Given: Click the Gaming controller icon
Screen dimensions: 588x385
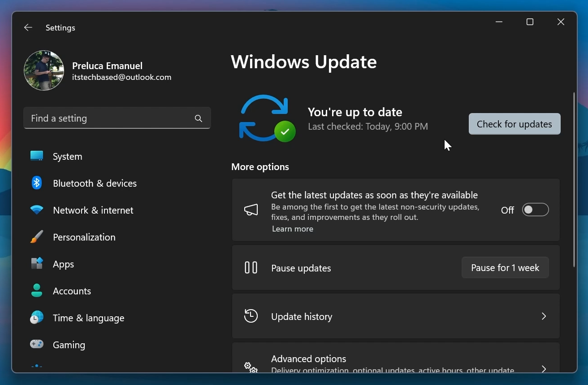Looking at the screenshot, I should (37, 345).
